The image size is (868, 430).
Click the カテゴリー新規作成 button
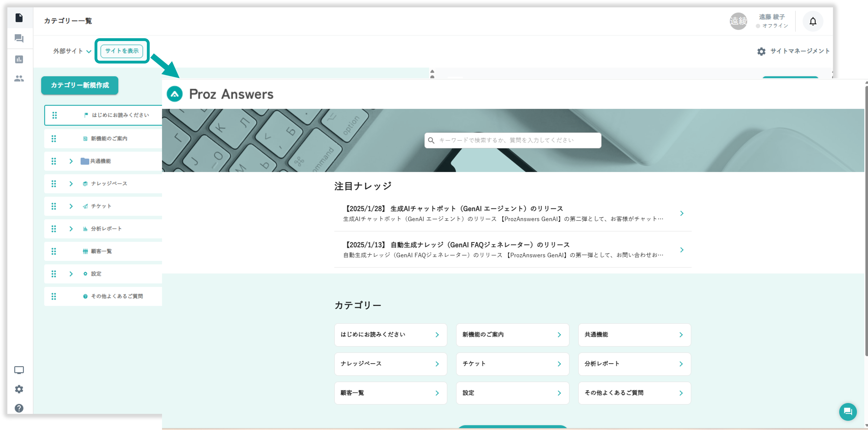(x=80, y=85)
